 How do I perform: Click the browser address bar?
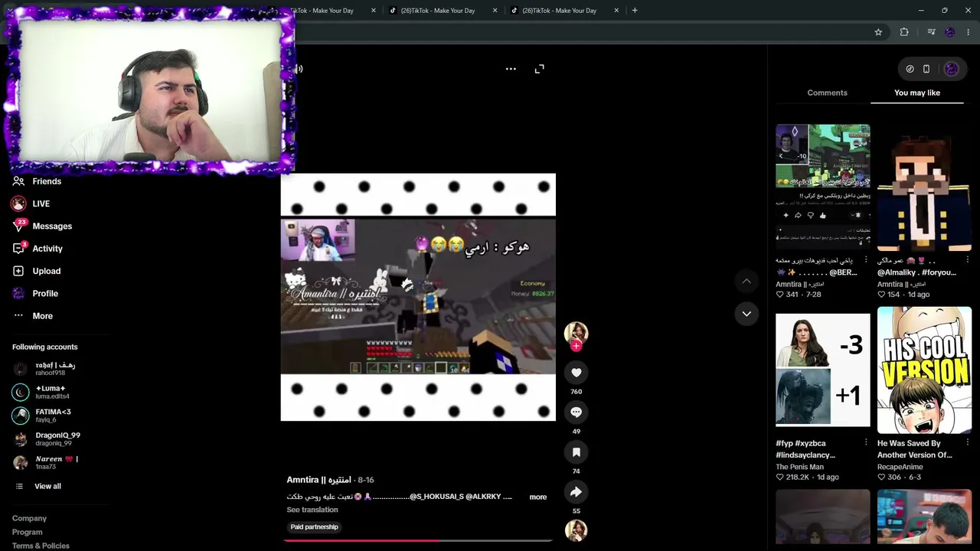[x=582, y=32]
